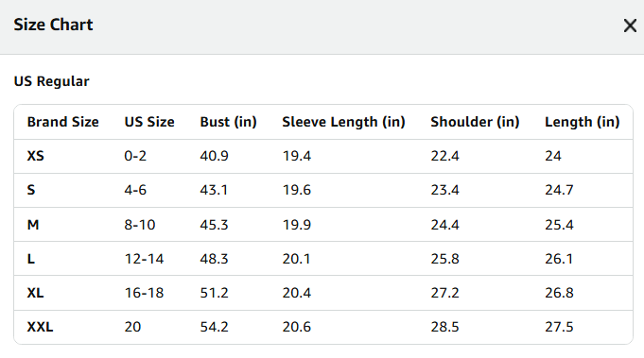Click the Bust (in) column header
This screenshot has height=358, width=644.
coord(228,122)
